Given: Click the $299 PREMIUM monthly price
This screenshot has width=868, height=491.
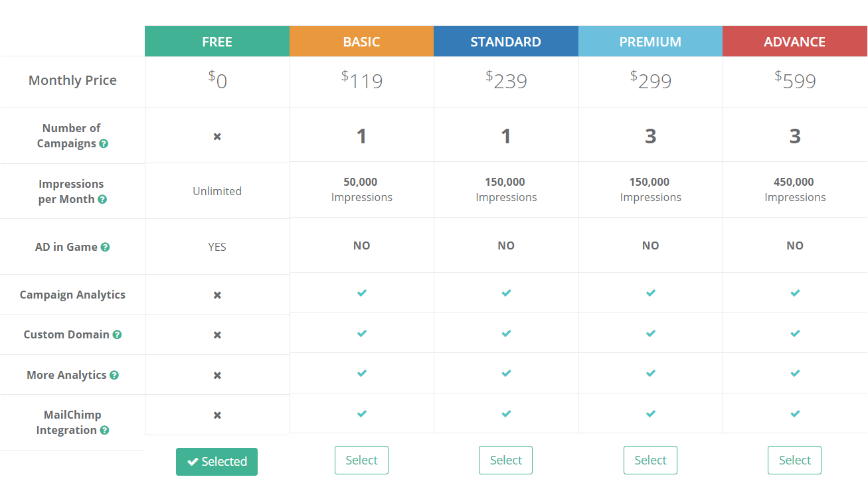Looking at the screenshot, I should pos(651,81).
